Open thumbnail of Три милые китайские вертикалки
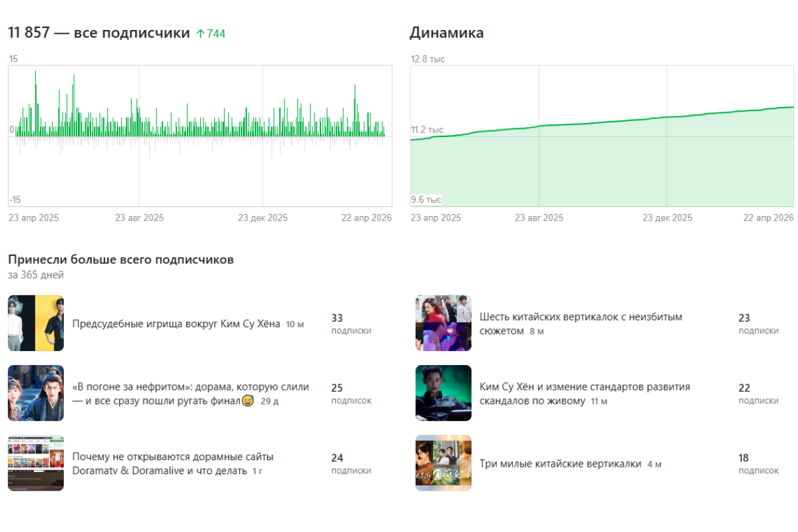This screenshot has height=532, width=798. click(444, 463)
